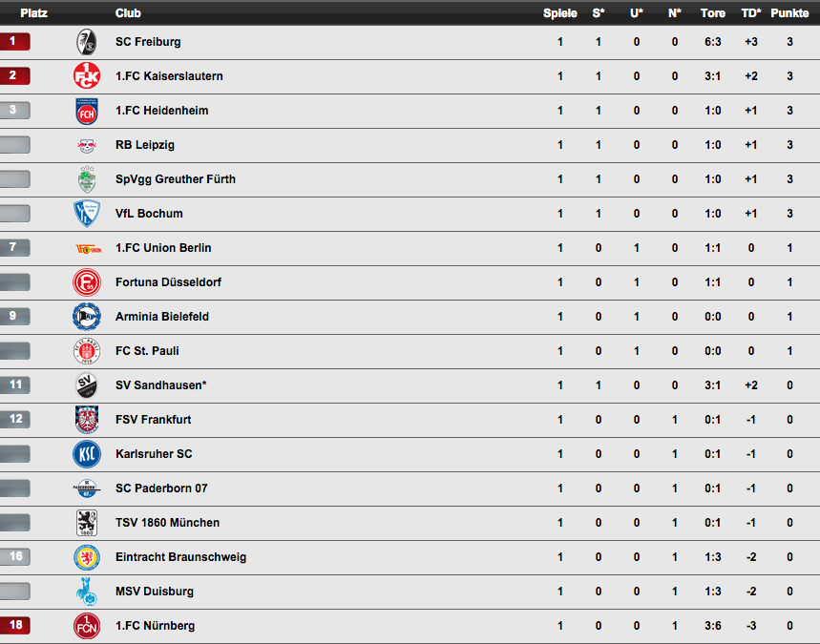This screenshot has height=644, width=820.
Task: Select the FC St. Pauli team name
Action: (147, 351)
